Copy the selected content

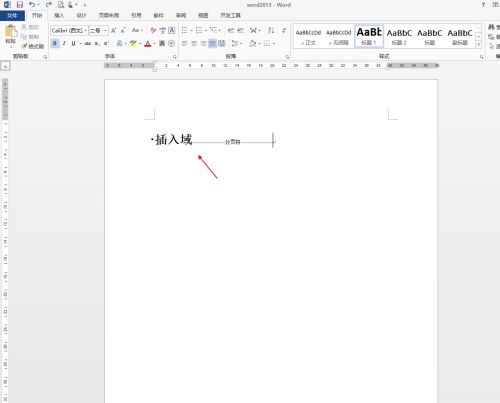pyautogui.click(x=30, y=37)
